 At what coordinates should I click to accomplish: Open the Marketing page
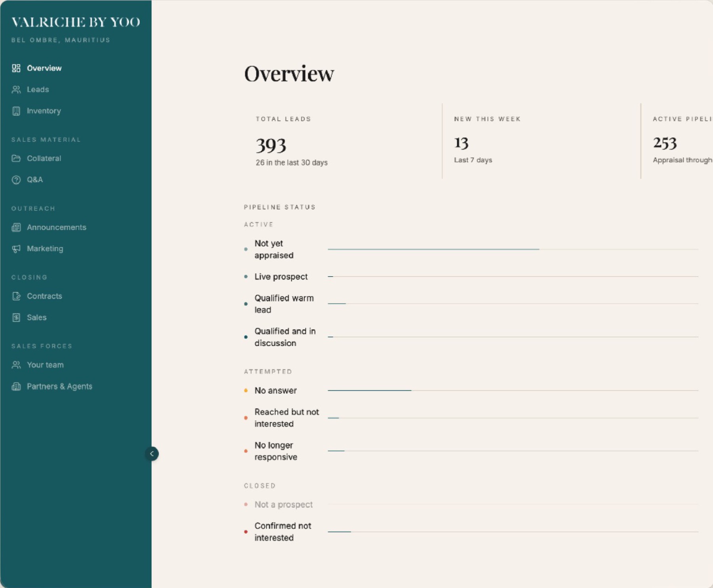[x=45, y=249]
